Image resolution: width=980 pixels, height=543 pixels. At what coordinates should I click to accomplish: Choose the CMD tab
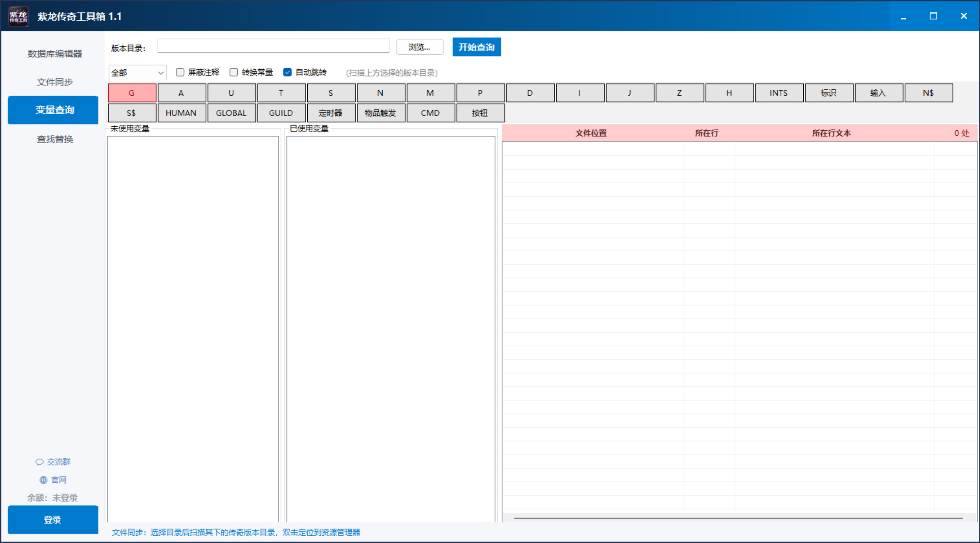click(431, 113)
